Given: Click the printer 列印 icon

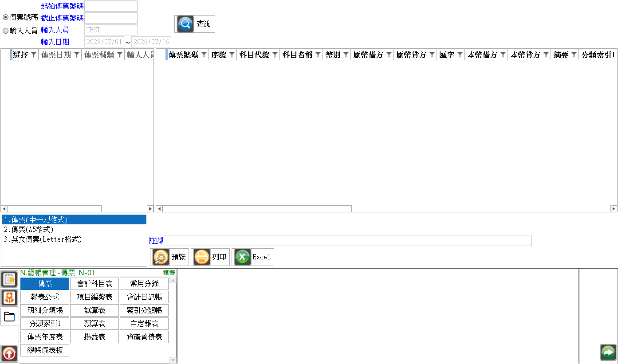Looking at the screenshot, I should tap(202, 257).
